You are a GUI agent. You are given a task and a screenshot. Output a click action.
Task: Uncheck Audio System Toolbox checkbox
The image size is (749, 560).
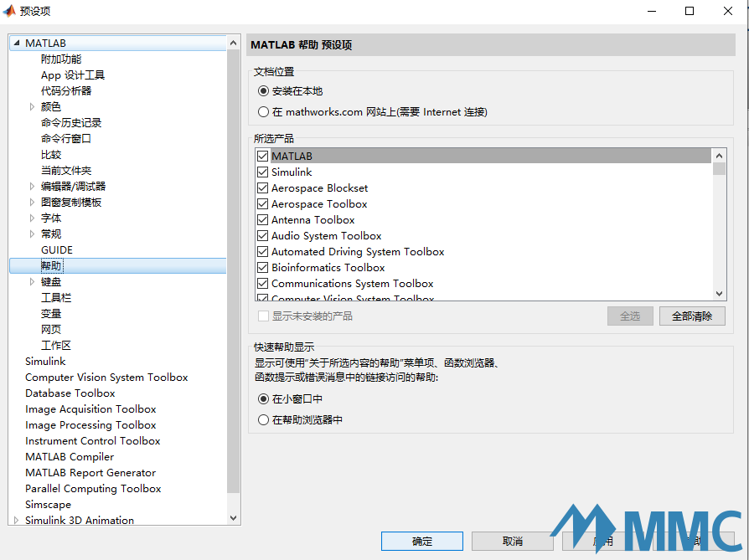[x=262, y=236]
